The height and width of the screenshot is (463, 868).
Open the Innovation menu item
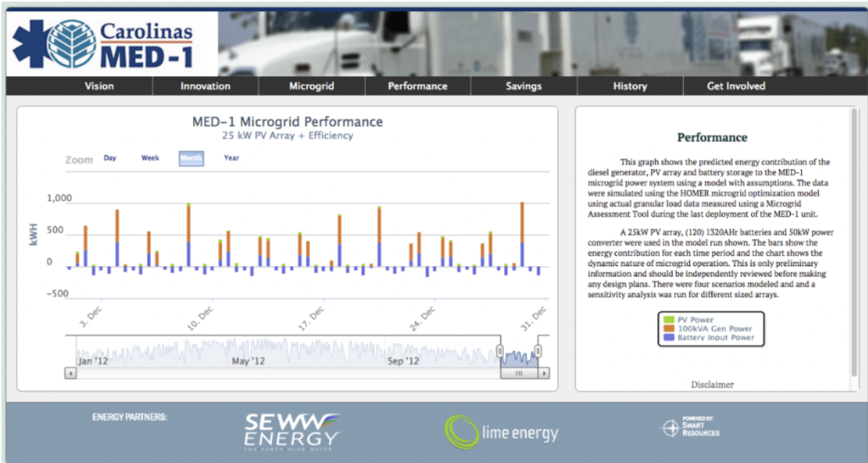coord(205,86)
